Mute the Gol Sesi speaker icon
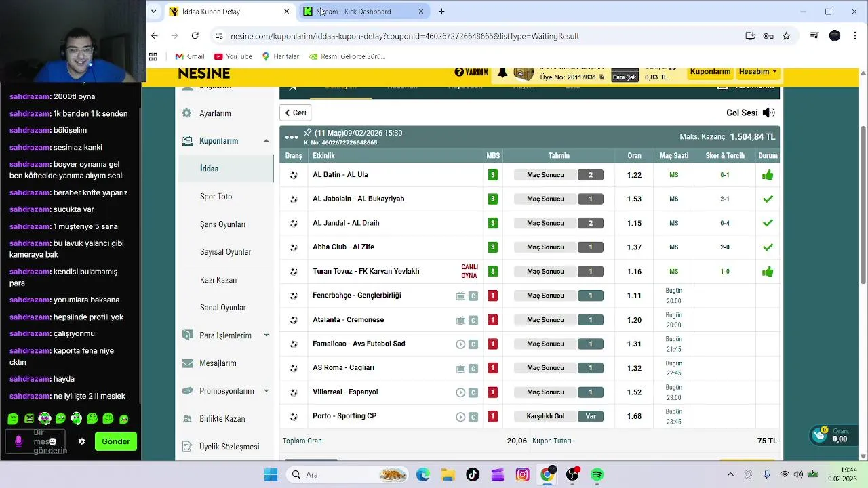Screen dimensions: 868x488 point(768,113)
